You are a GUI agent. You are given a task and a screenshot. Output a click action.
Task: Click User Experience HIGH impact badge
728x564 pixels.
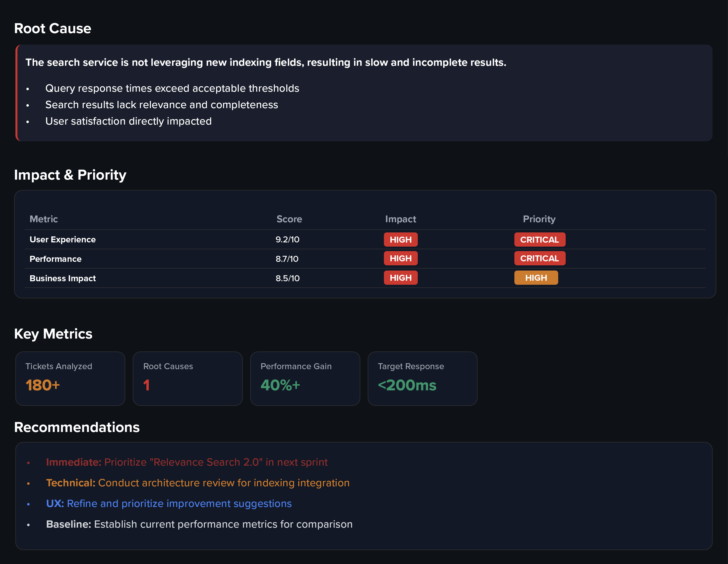[x=400, y=239]
